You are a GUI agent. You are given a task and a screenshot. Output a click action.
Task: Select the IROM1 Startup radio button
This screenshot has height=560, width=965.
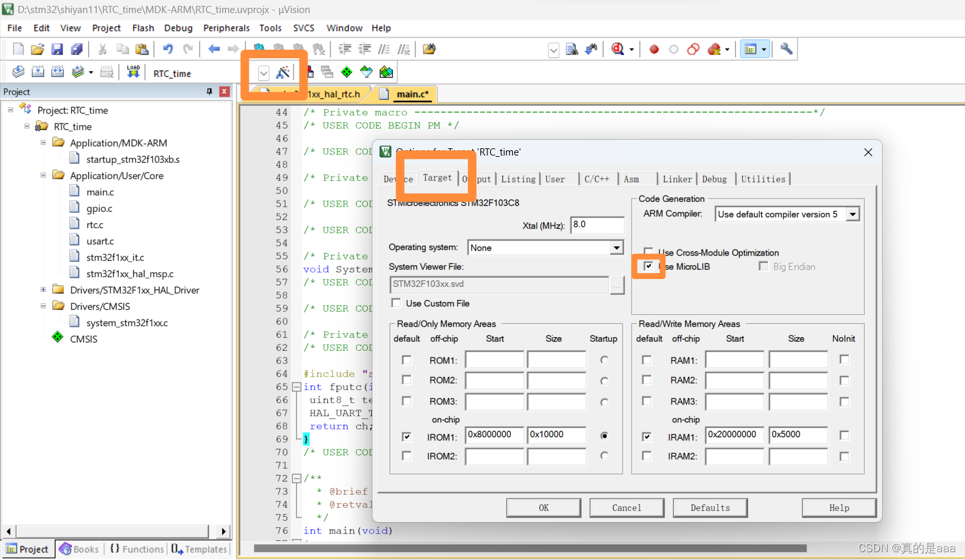click(x=604, y=436)
